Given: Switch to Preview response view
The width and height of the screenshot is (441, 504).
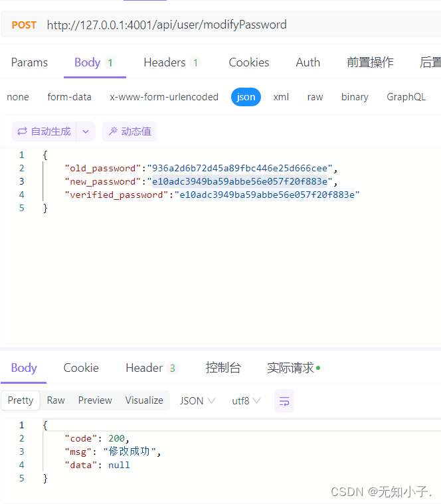Looking at the screenshot, I should tap(95, 400).
